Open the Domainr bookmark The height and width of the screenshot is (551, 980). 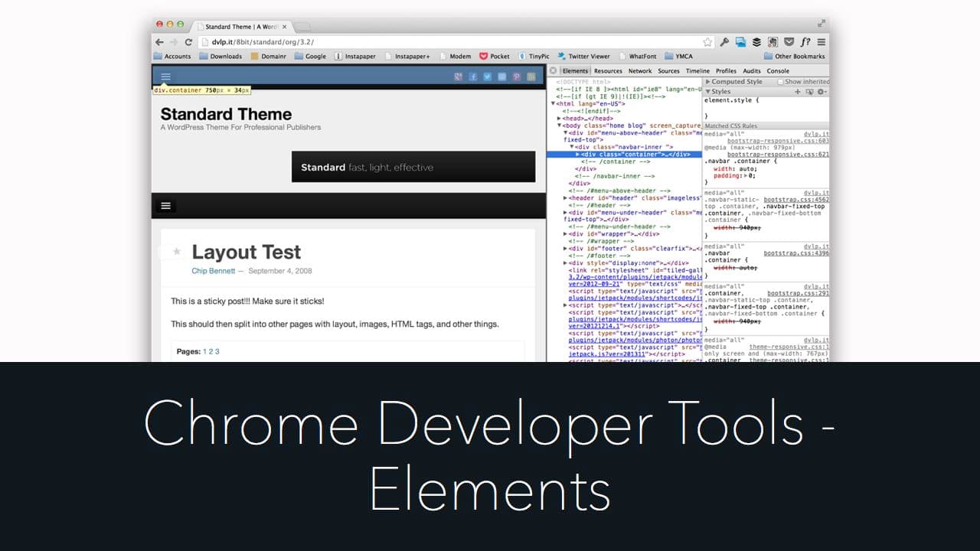(268, 56)
